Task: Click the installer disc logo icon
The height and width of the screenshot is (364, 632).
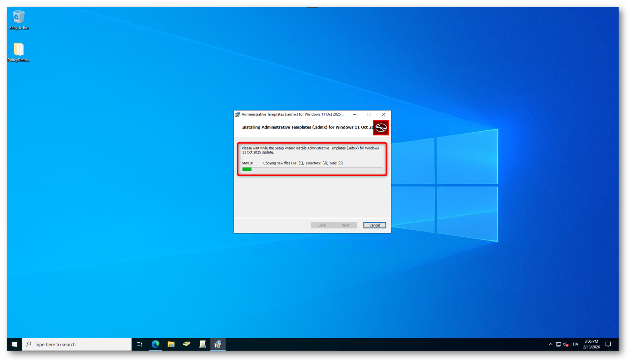Action: [x=381, y=128]
